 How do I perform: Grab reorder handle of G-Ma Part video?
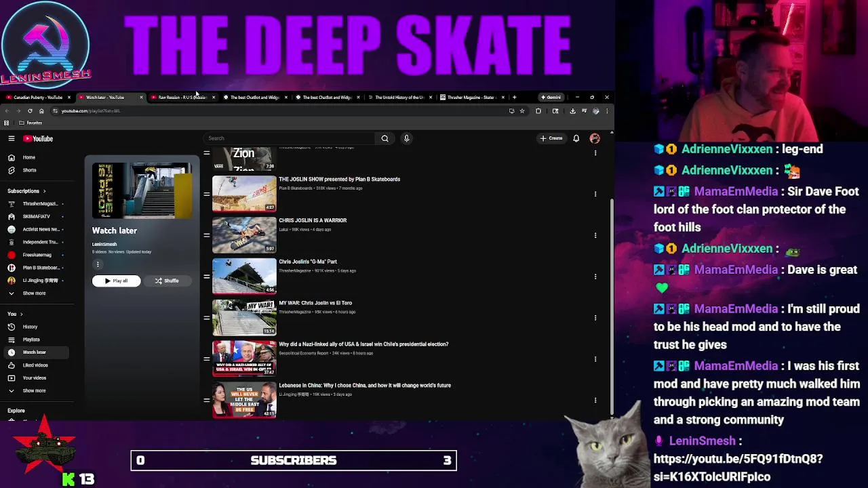[x=206, y=277]
